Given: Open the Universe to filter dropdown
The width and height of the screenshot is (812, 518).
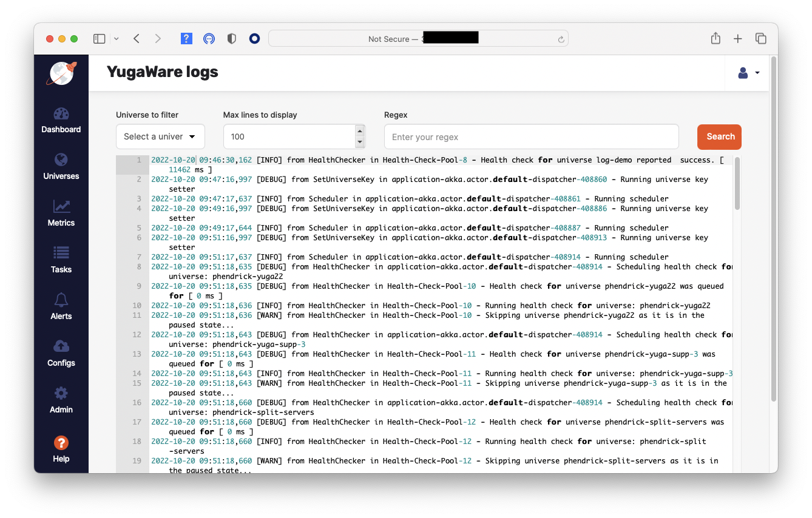Looking at the screenshot, I should 160,136.
